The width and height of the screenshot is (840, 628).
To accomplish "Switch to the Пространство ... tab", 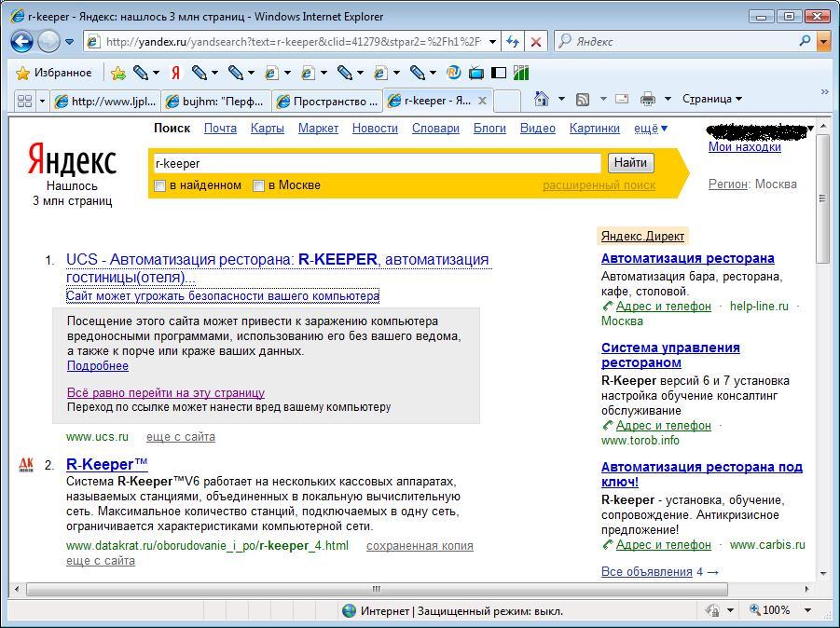I will coord(327,102).
